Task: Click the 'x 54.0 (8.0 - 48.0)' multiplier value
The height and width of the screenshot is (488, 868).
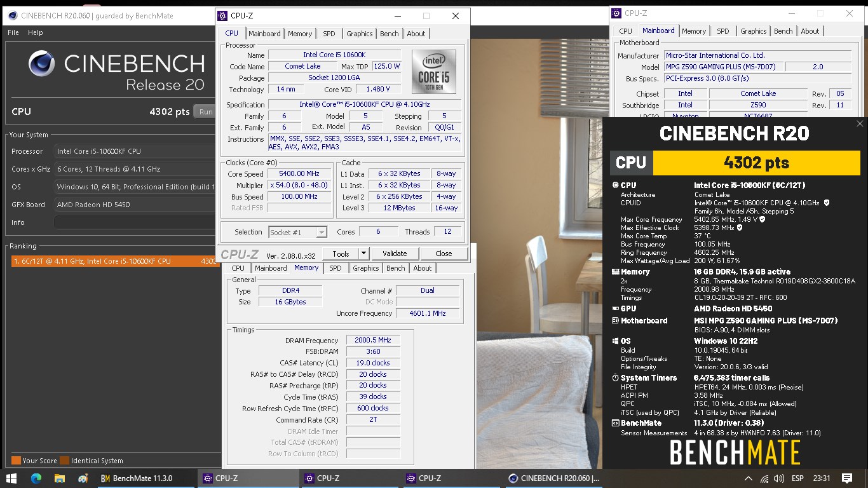Action: pyautogui.click(x=300, y=185)
